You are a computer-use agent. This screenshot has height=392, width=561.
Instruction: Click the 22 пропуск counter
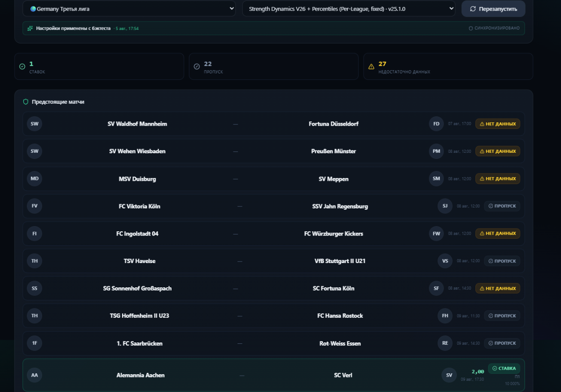coord(208,64)
